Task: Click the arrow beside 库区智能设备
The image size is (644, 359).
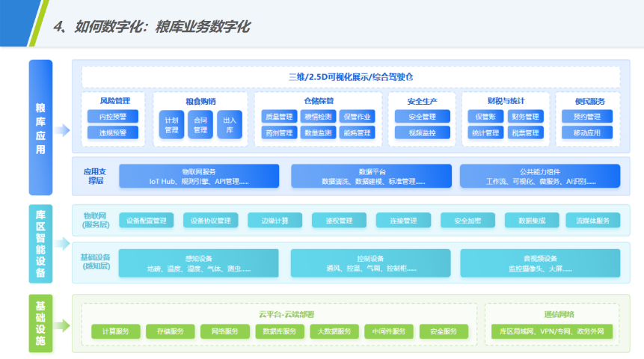Action: tap(62, 244)
